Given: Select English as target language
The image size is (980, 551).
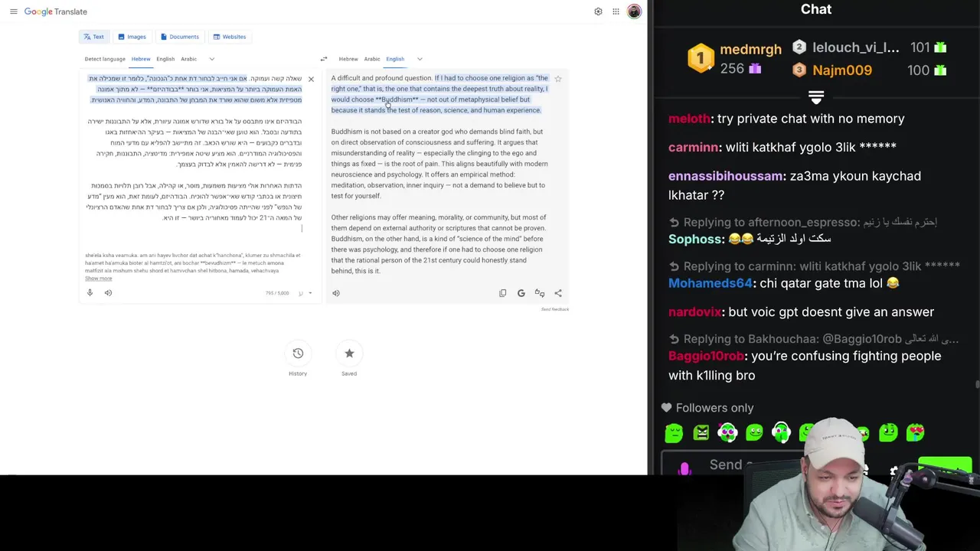Looking at the screenshot, I should [395, 59].
